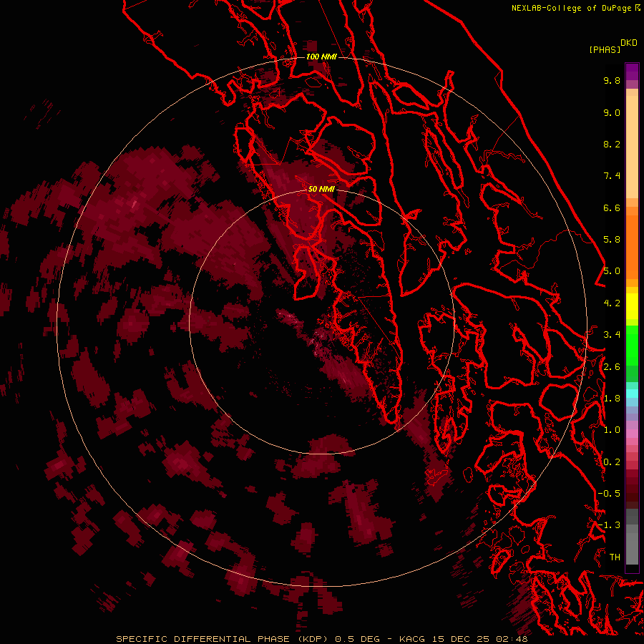644x644 pixels.
Task: Click the 9.8 value on the color scale
Action: click(612, 80)
